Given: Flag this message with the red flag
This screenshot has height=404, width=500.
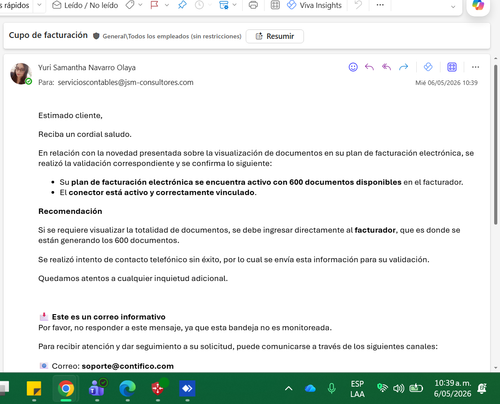Looking at the screenshot, I should pos(154,5).
